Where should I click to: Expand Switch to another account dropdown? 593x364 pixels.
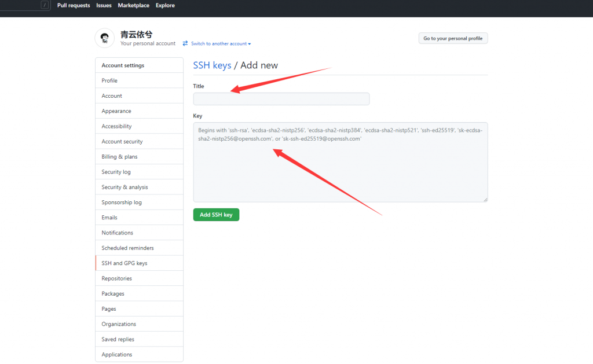(x=221, y=43)
